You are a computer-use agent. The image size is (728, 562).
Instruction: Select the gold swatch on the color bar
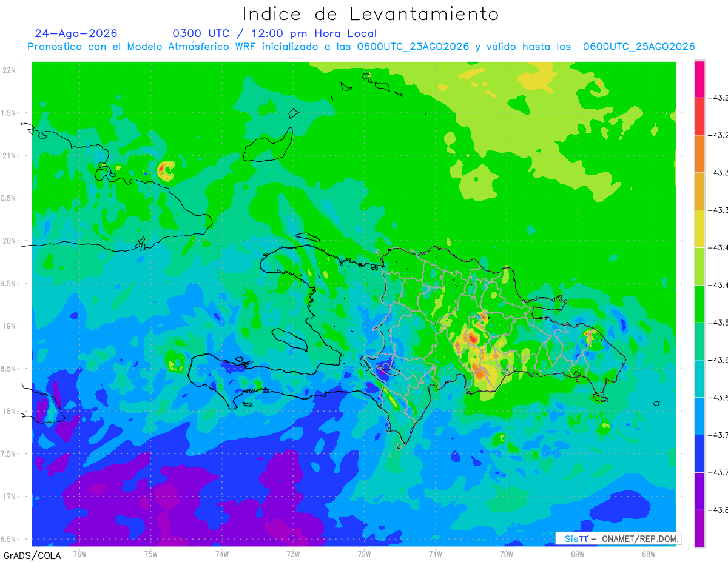(x=699, y=192)
